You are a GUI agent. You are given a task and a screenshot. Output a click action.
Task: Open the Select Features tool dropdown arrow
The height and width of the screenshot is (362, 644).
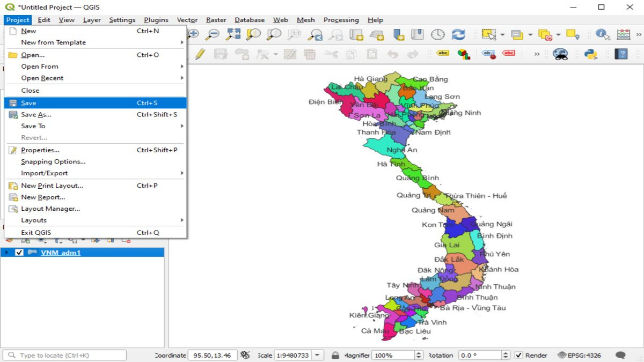(502, 35)
